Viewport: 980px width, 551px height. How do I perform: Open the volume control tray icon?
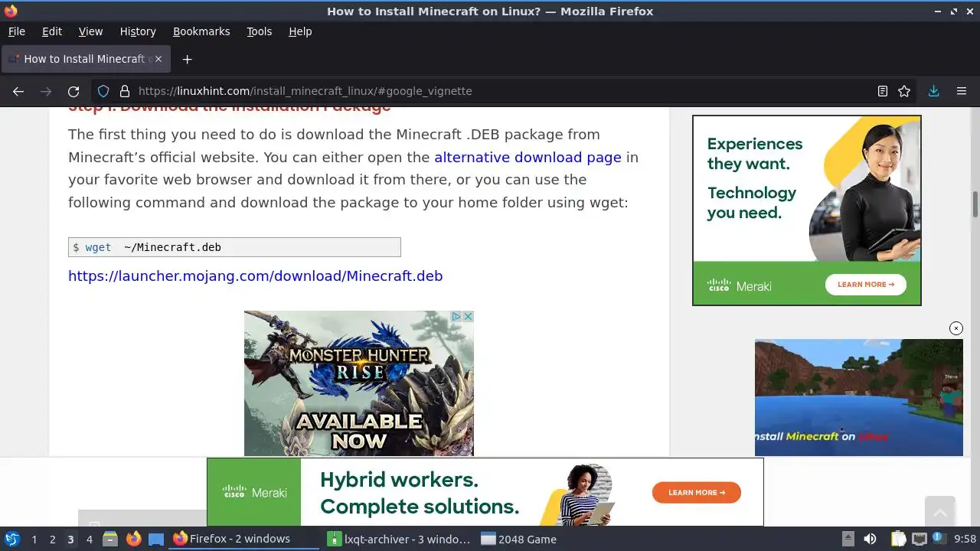(x=870, y=540)
